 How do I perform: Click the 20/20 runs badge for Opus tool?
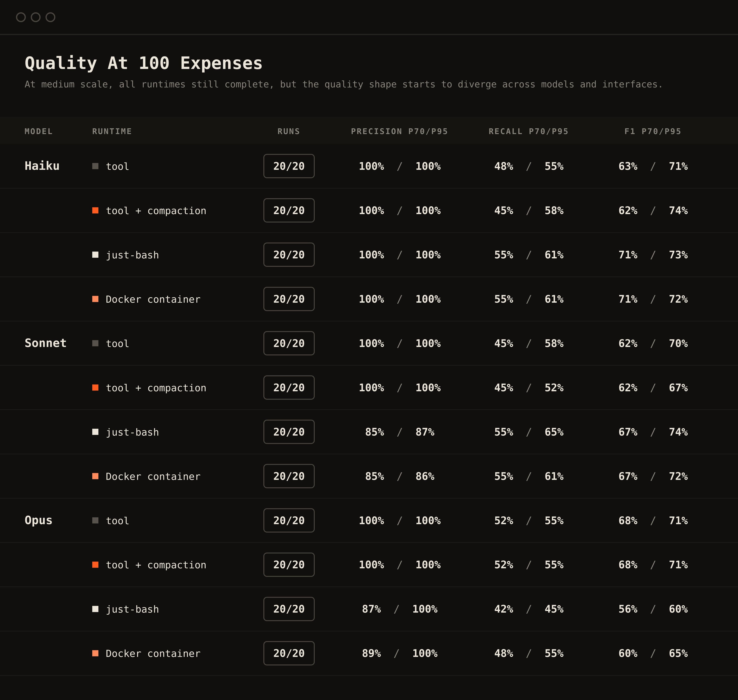coord(289,520)
